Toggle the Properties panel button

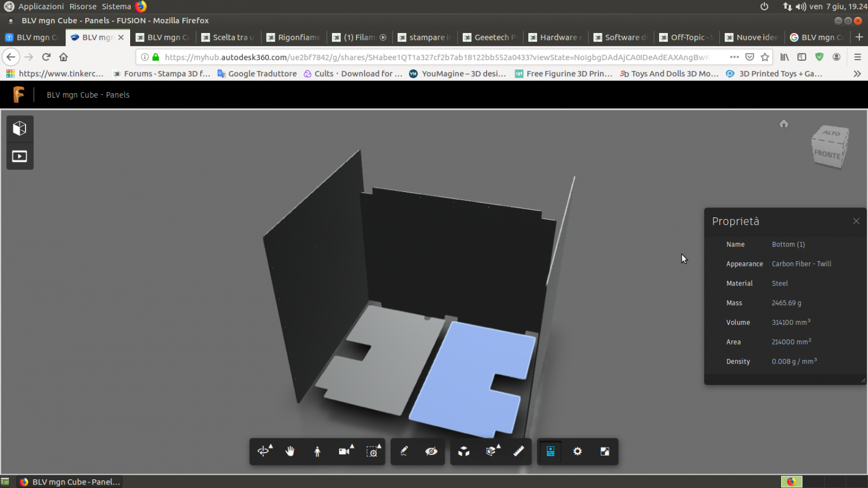tap(550, 452)
